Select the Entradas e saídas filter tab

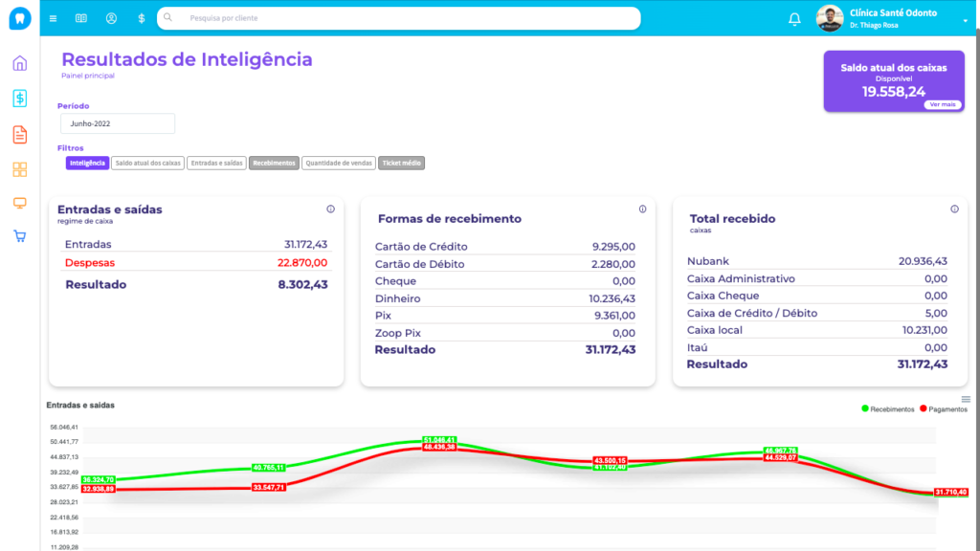(216, 164)
